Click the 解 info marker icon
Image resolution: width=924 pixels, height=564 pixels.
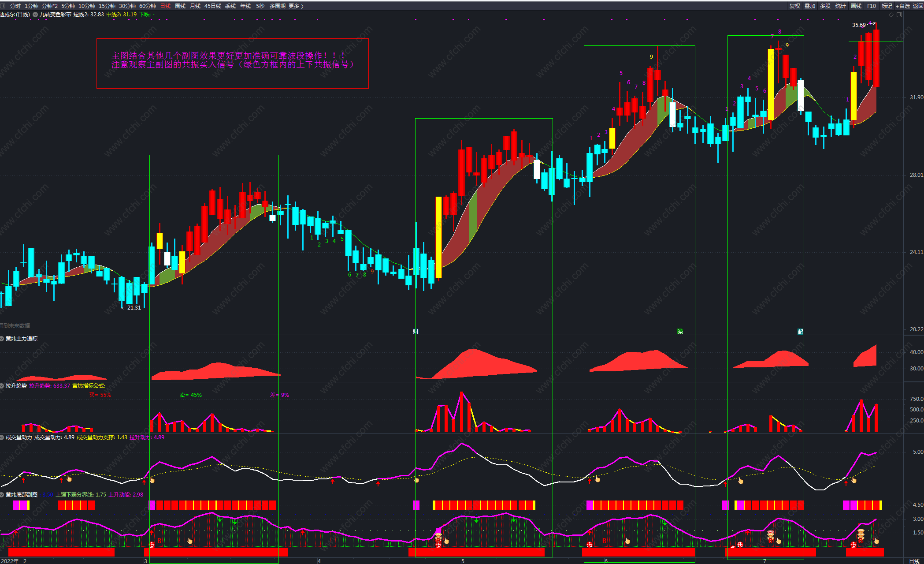[x=800, y=331]
